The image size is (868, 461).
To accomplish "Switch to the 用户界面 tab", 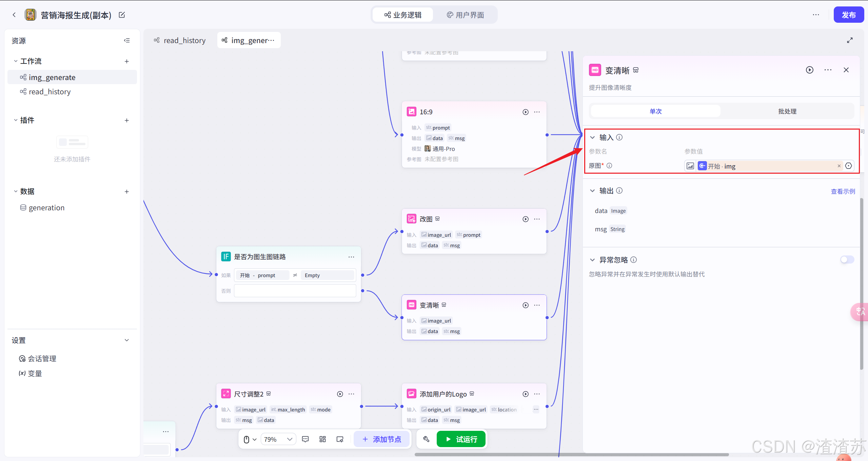I will click(465, 15).
